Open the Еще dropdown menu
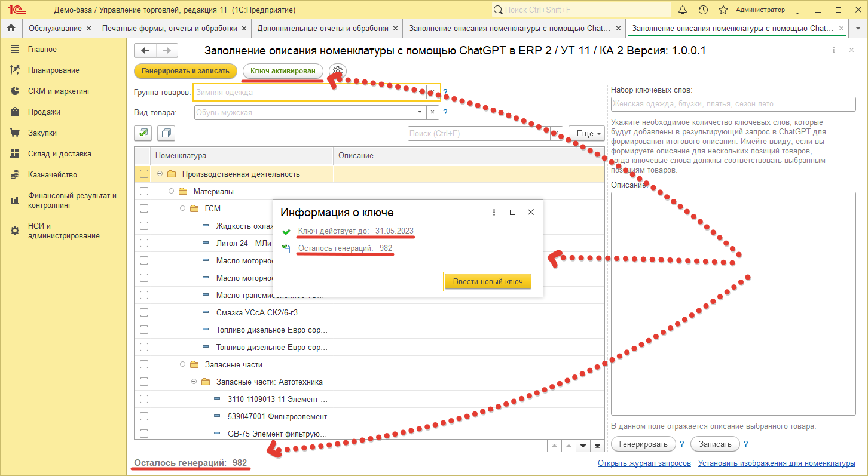Screen dimensions: 868x476 pos(586,133)
